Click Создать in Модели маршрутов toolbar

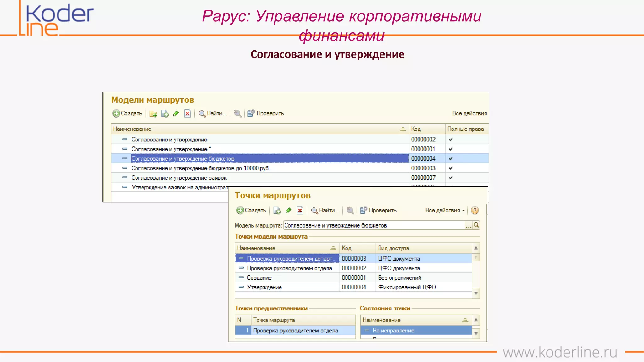pos(127,113)
